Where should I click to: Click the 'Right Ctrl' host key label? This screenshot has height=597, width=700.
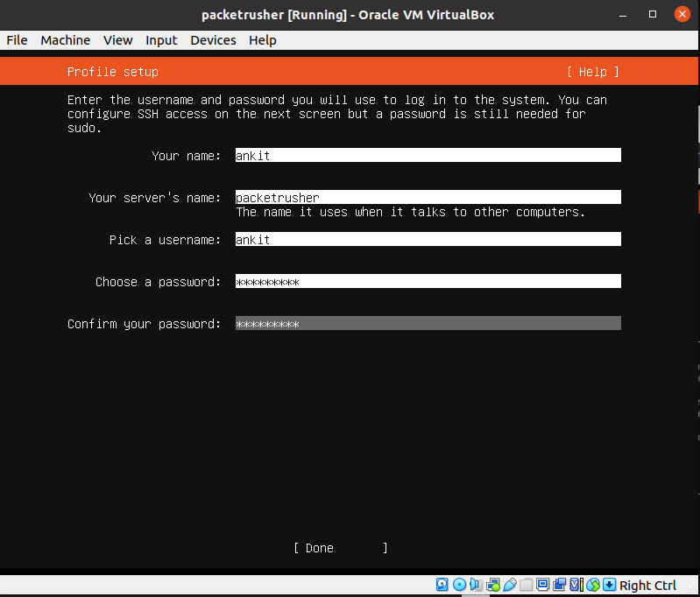point(647,585)
